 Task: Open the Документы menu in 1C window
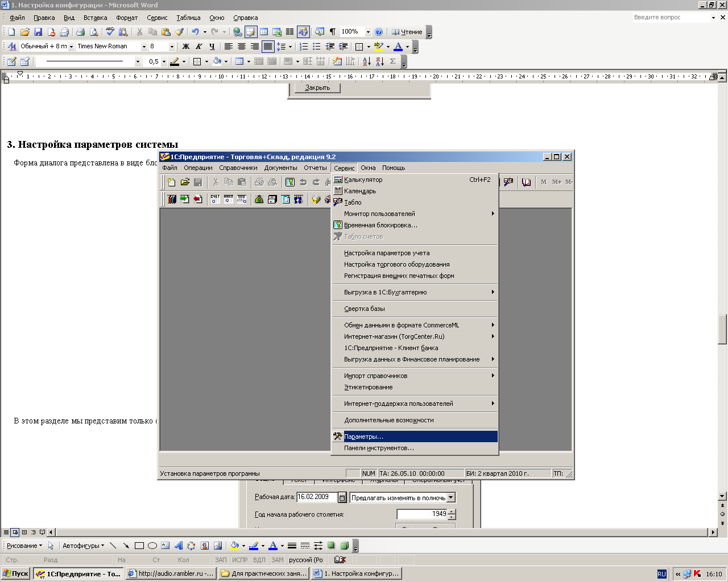click(280, 168)
